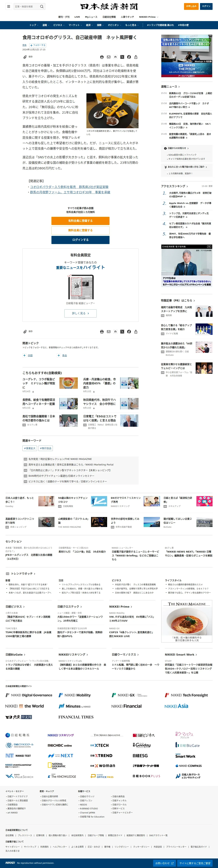Click the NIKKEI Digital Governance logo
Image resolution: width=218 pixels, height=868 pixels.
coord(29,695)
